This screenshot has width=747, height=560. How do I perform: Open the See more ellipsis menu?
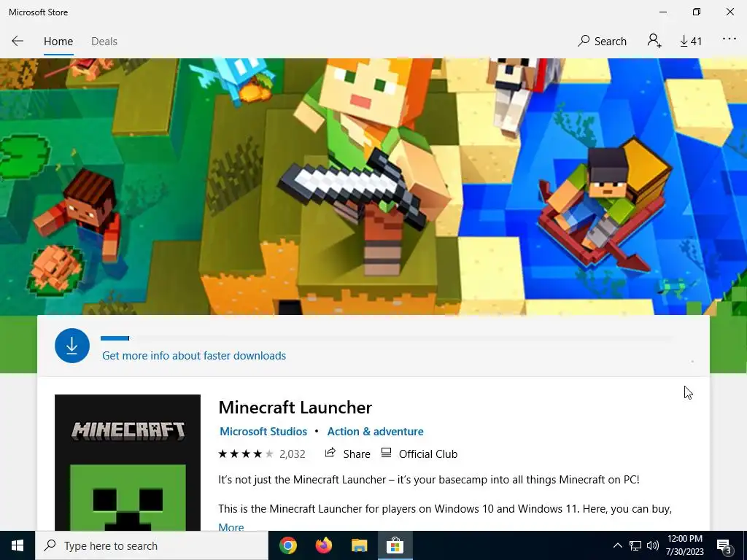pyautogui.click(x=729, y=39)
